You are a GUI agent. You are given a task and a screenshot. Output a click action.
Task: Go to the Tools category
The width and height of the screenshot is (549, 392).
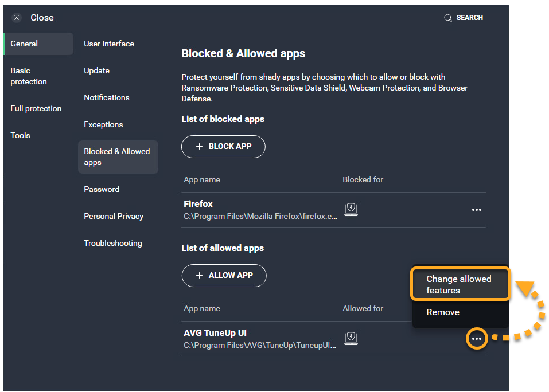(x=20, y=135)
